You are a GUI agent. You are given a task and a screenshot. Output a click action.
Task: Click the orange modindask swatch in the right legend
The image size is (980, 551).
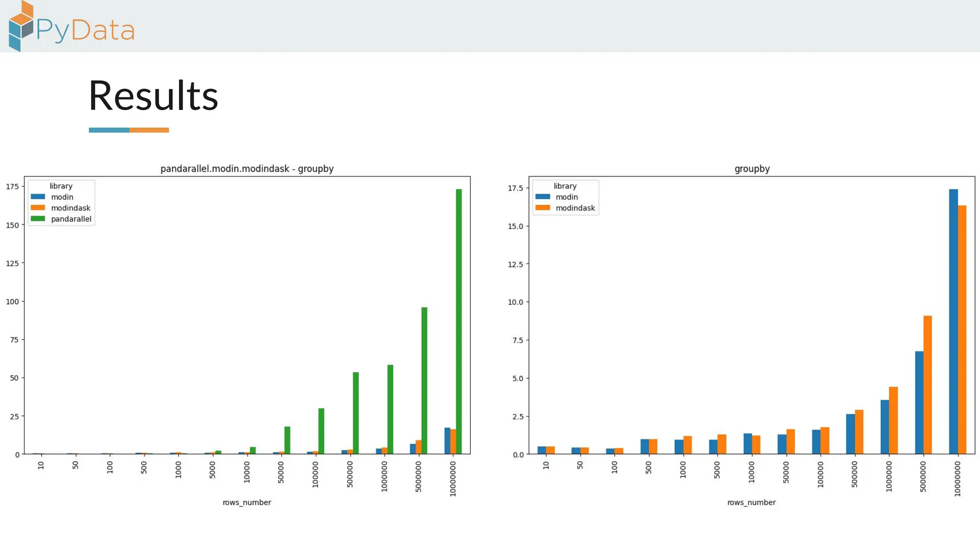click(x=543, y=208)
